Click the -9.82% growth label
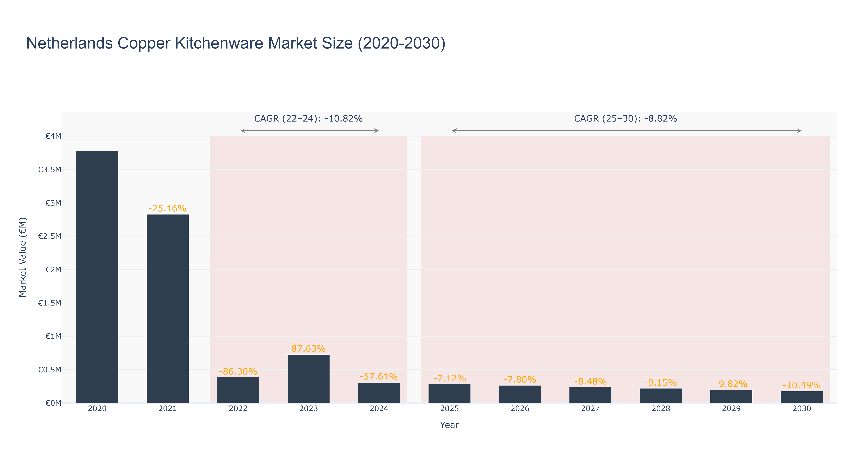This screenshot has height=465, width=868. point(731,384)
